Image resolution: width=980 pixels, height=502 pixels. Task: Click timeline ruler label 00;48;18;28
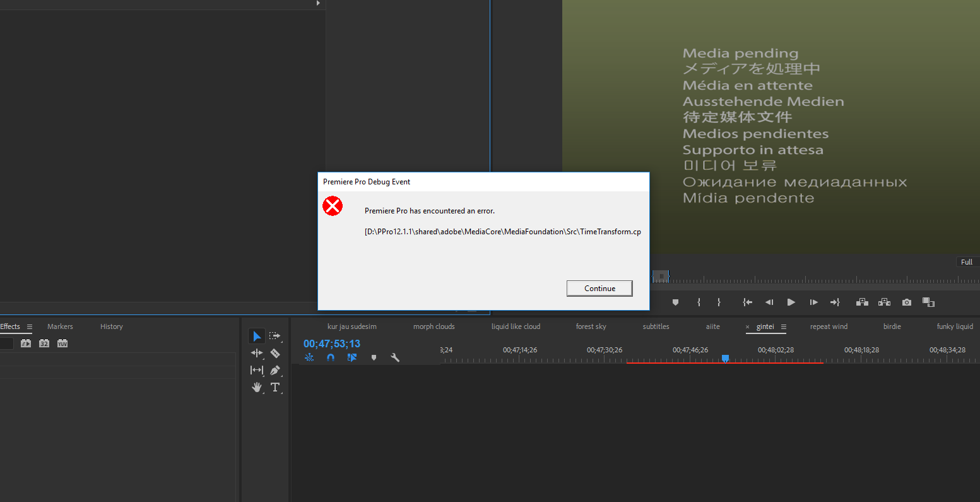pyautogui.click(x=861, y=350)
